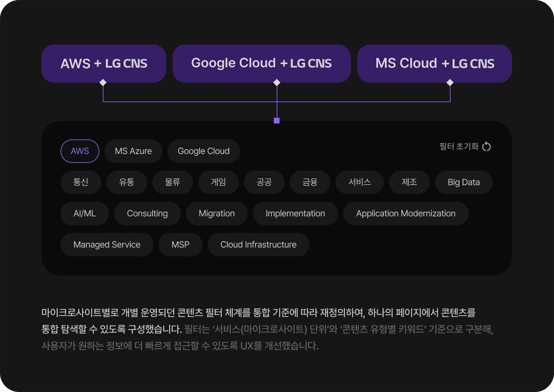Deselect the active AWS filter chip
This screenshot has width=554, height=392.
click(80, 151)
